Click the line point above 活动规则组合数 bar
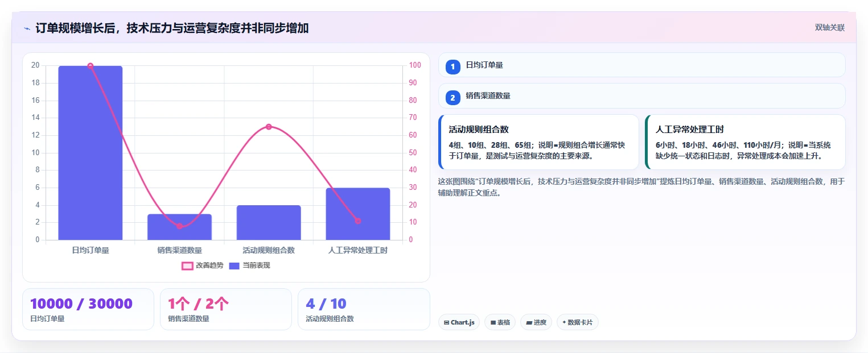This screenshot has height=353, width=868. (269, 127)
